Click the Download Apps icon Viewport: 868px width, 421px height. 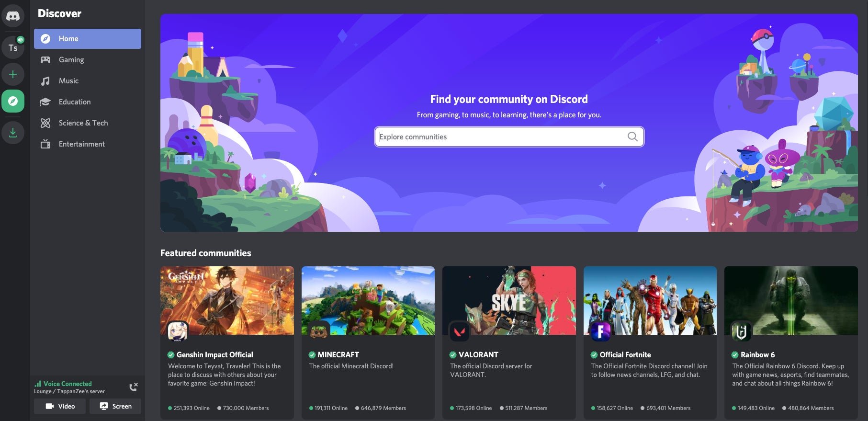(x=13, y=132)
